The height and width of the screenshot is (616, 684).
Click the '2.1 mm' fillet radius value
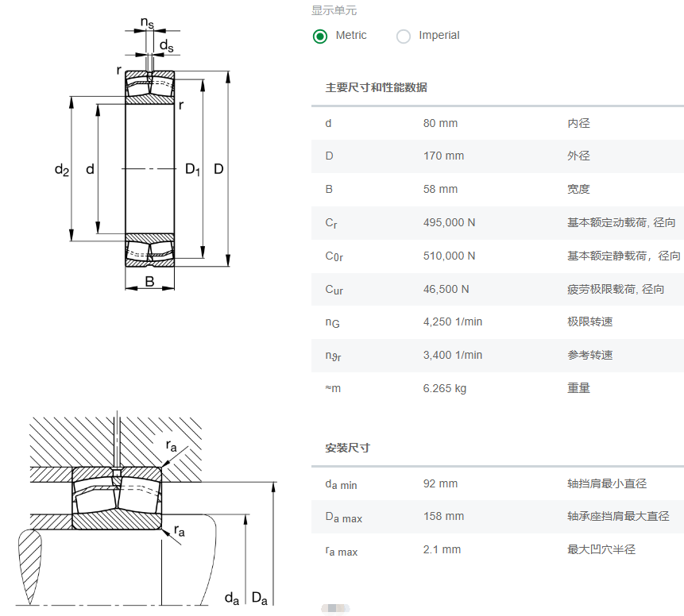point(442,549)
